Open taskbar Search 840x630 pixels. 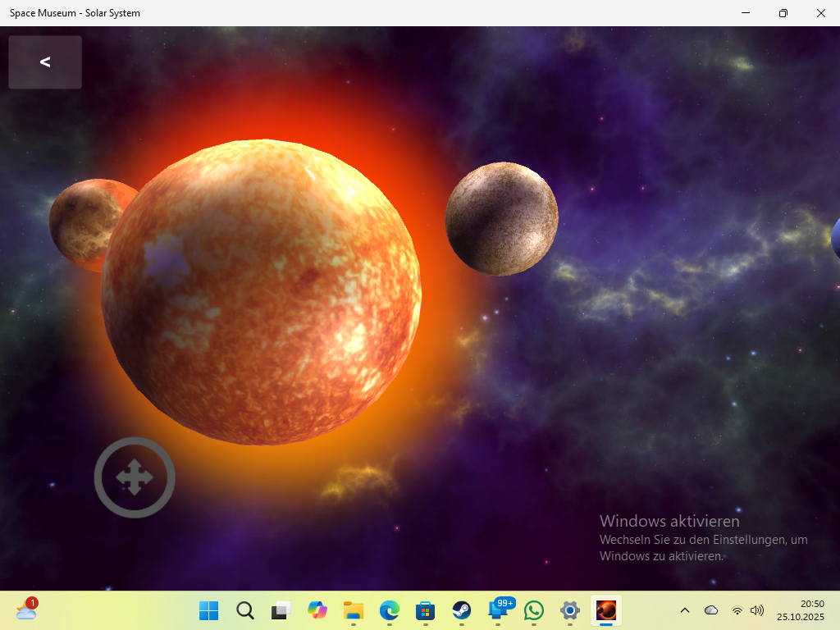(x=245, y=610)
